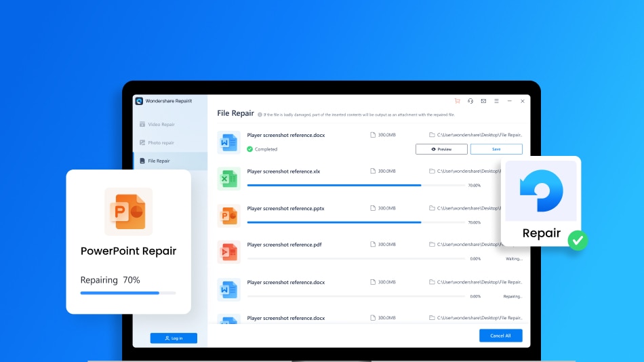The height and width of the screenshot is (362, 644).
Task: Click the Waiting status of the pdf row
Action: pos(515,259)
